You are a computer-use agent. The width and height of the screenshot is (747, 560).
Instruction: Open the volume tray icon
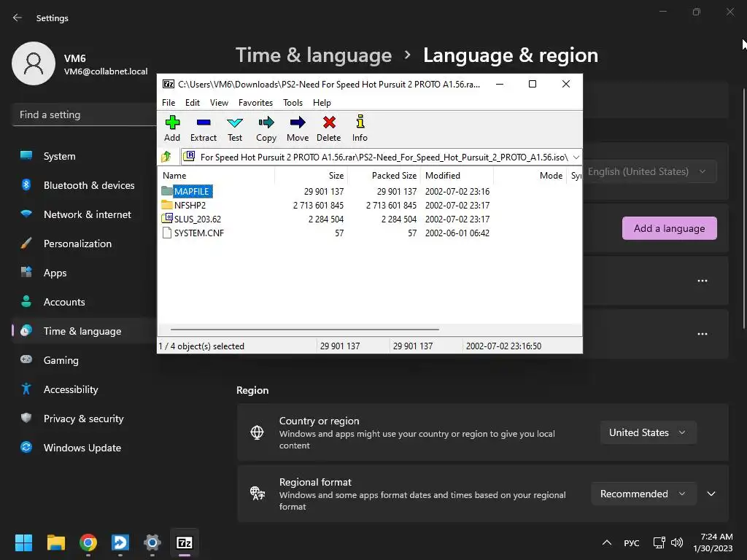(677, 542)
